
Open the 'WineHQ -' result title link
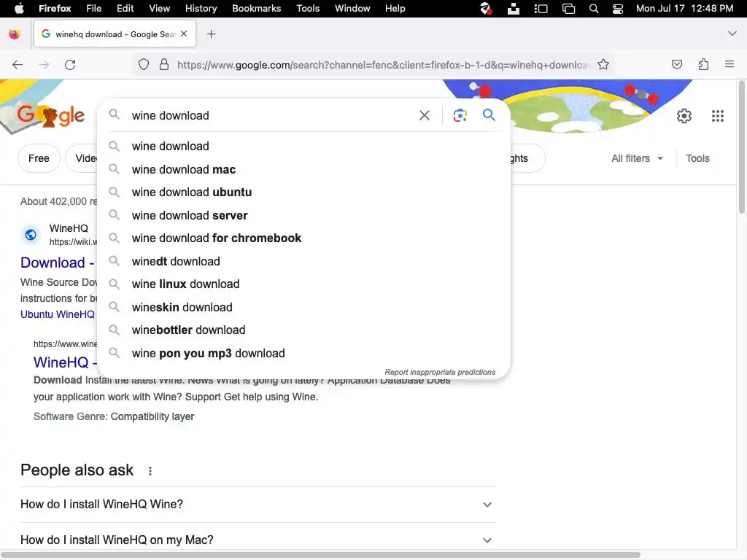[x=65, y=362]
